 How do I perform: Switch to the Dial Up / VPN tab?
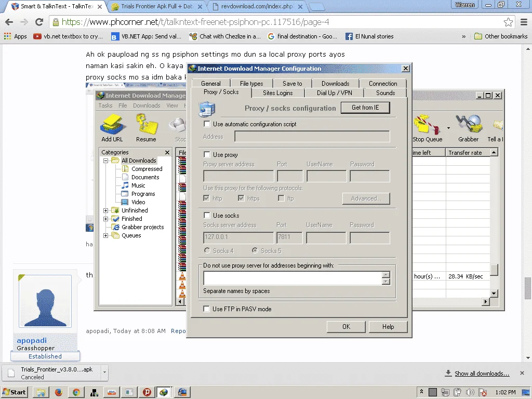(334, 92)
